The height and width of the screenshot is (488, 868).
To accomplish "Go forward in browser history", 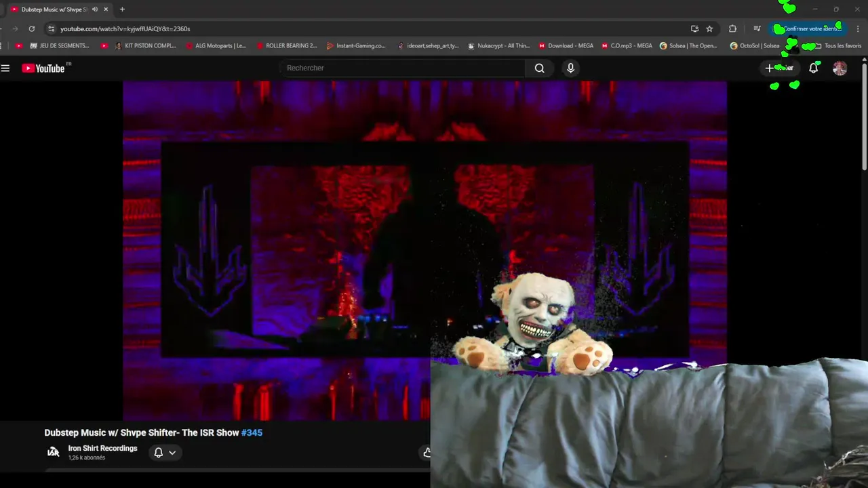I will 15,28.
